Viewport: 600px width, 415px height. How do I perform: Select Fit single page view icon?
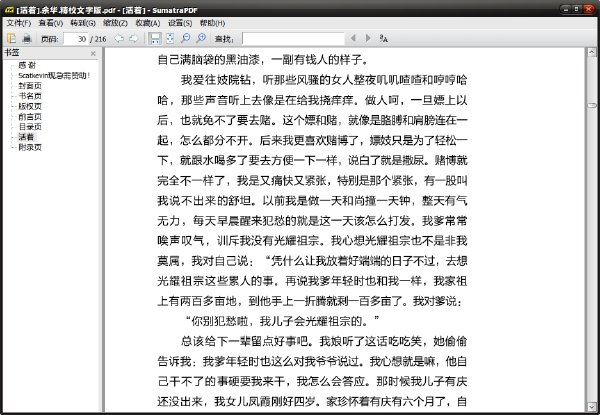170,38
